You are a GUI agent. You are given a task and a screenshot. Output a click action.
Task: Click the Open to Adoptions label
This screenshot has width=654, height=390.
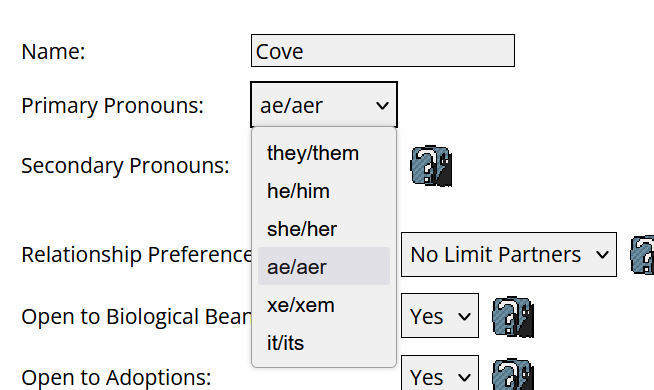[x=116, y=377]
